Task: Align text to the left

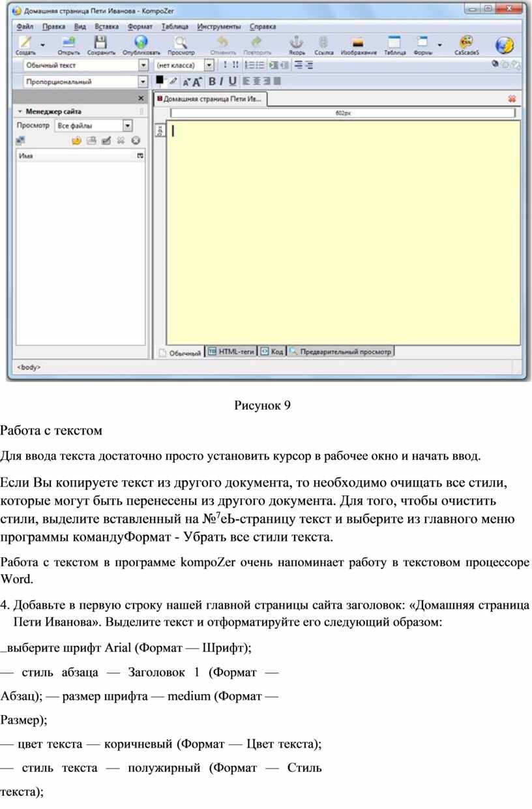Action: click(x=246, y=82)
